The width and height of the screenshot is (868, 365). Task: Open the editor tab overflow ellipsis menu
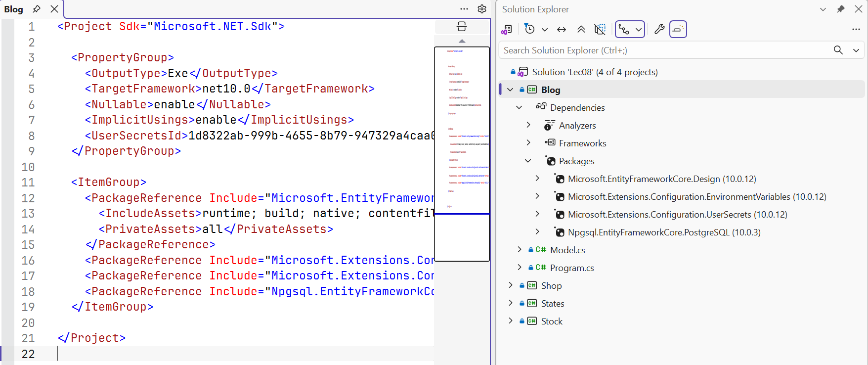464,9
